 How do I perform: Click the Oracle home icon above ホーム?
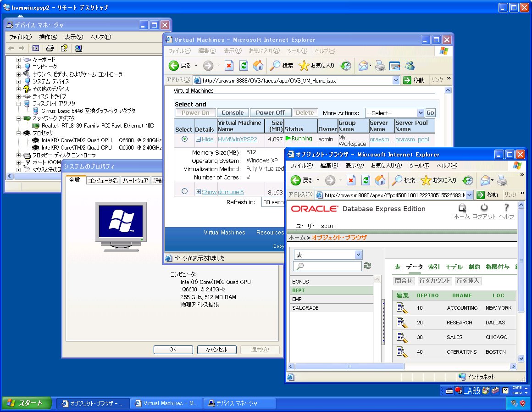click(x=462, y=208)
